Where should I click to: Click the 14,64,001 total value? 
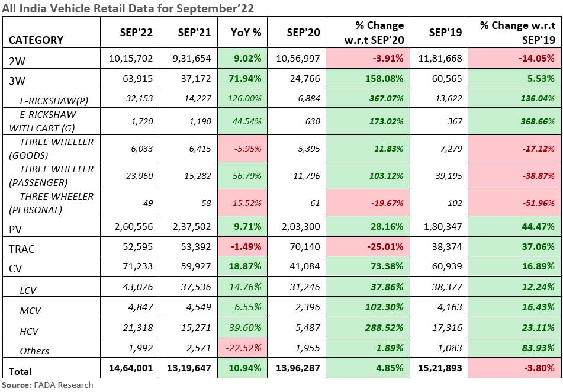coord(131,368)
